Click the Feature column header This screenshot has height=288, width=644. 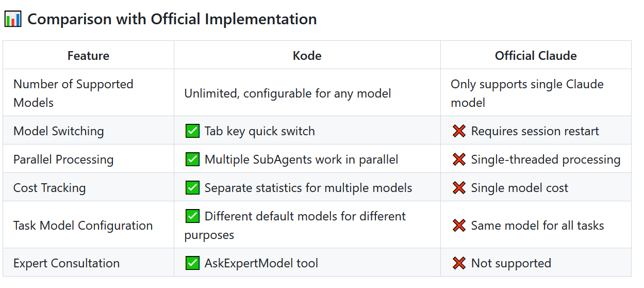(88, 56)
